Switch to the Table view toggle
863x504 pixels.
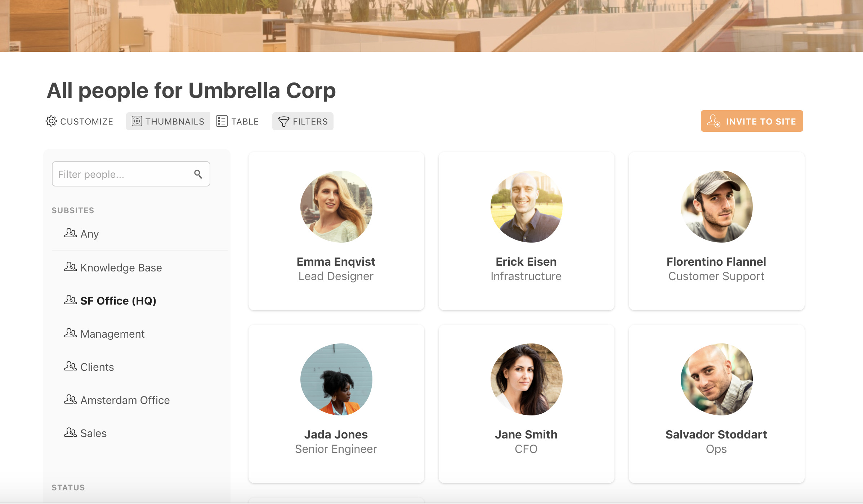[x=238, y=121]
